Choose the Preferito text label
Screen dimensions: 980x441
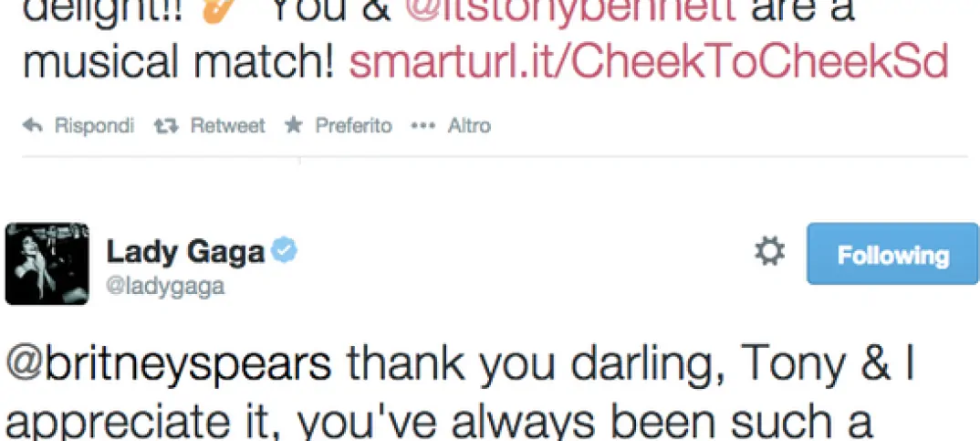coord(353,126)
